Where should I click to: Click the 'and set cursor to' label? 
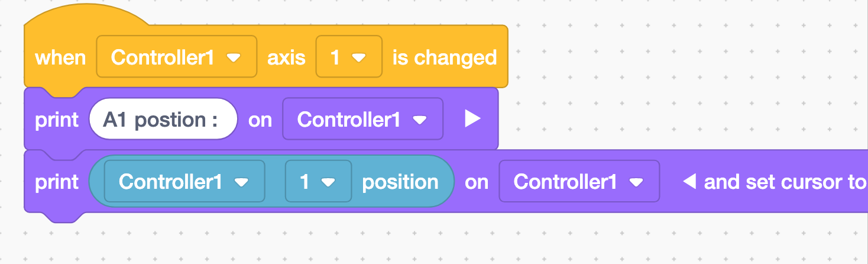tap(785, 182)
